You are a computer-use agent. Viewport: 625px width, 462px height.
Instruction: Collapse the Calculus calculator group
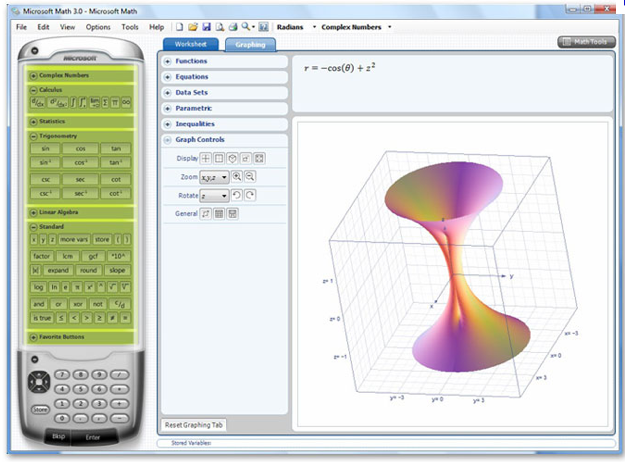click(33, 90)
